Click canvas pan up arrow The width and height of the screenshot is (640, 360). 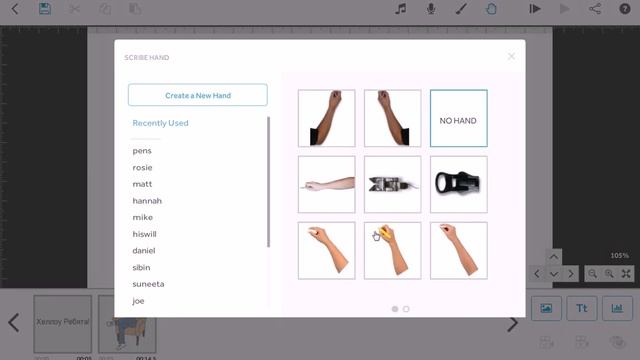click(553, 257)
